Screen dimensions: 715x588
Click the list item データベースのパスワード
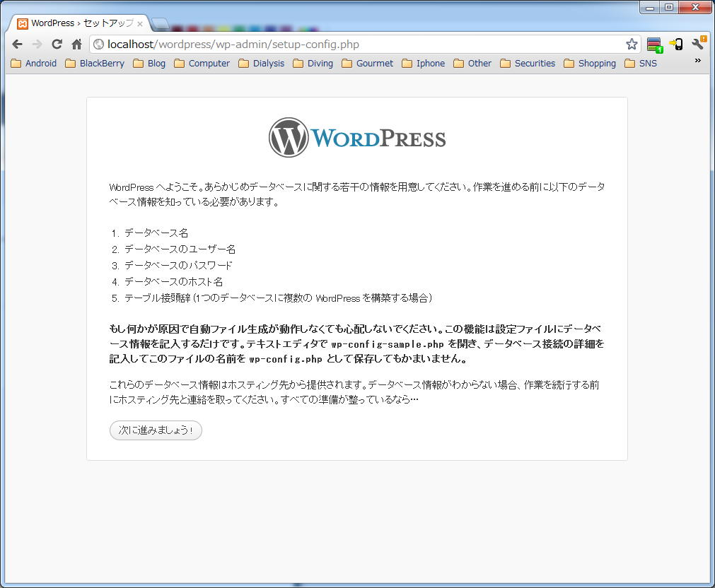click(178, 265)
